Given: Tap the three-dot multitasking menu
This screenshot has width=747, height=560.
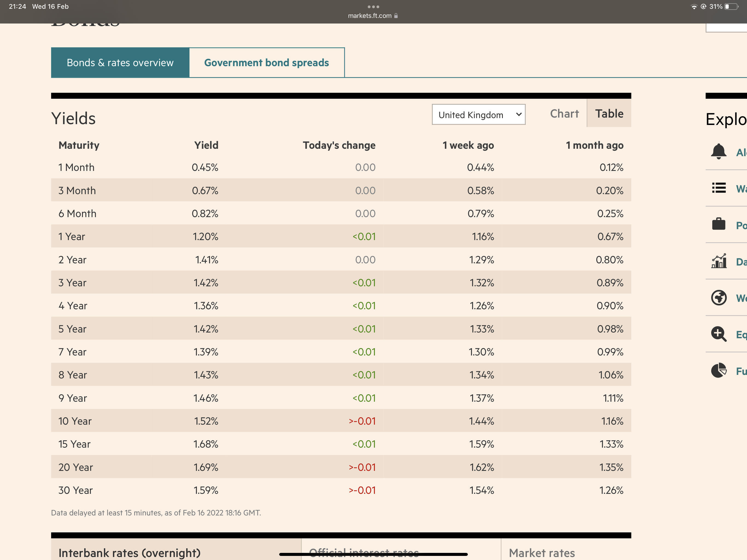Looking at the screenshot, I should [373, 7].
